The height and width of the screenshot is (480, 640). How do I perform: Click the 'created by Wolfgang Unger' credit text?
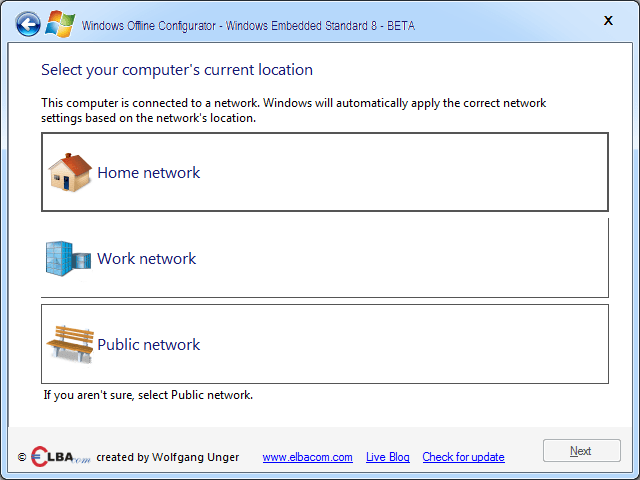(x=168, y=457)
